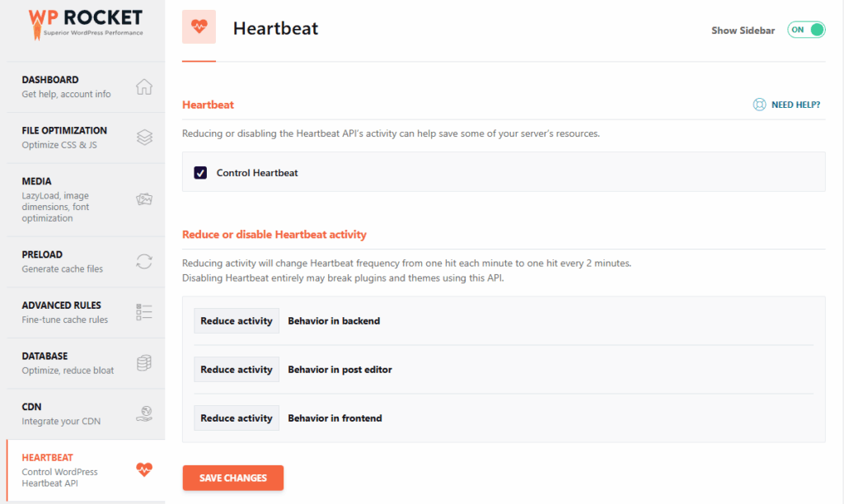Open Media via the image icon

143,198
